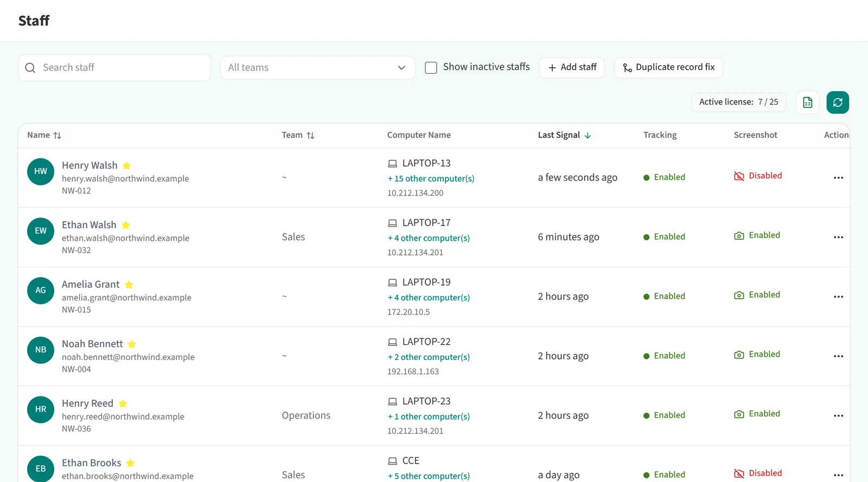This screenshot has width=868, height=482.
Task: Open actions menu for Henry Reed
Action: click(x=838, y=416)
